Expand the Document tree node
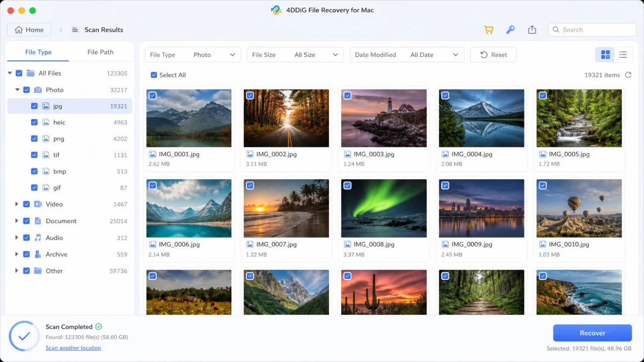Viewport: 644px width, 362px height. tap(17, 221)
